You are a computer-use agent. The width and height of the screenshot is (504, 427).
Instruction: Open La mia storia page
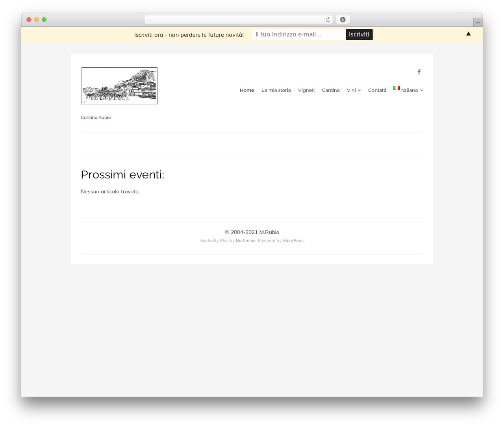click(x=276, y=90)
